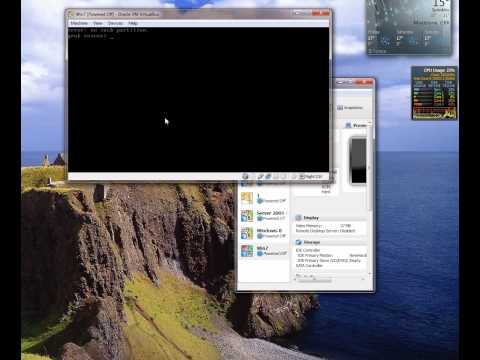Open the View menu in the VM window
Viewport: 480px width, 360px height.
[x=98, y=23]
